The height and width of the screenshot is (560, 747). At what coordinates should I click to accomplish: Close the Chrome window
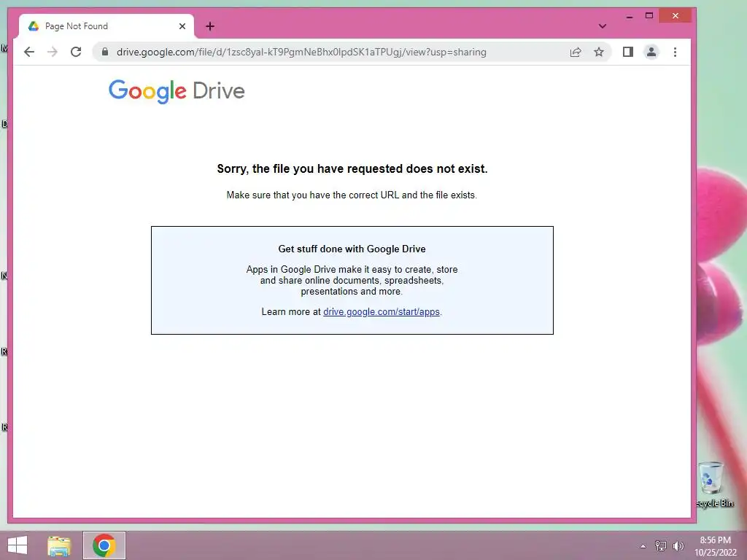pos(675,16)
